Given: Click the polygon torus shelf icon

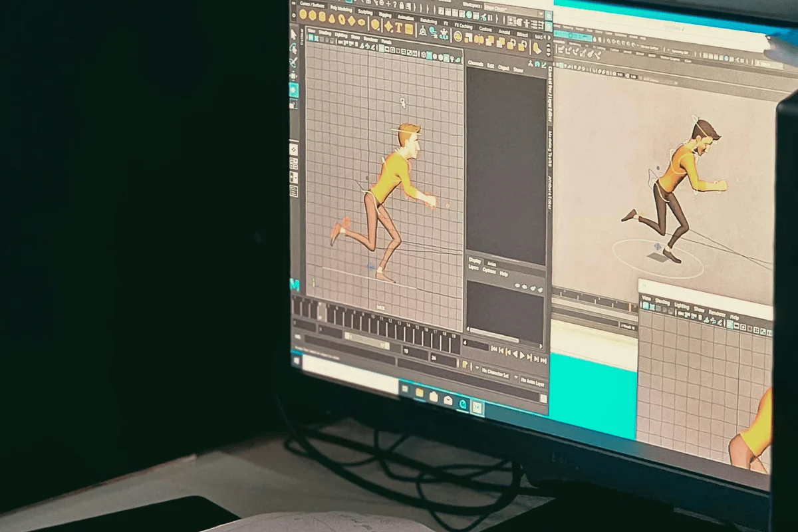Looking at the screenshot, I should pos(342,19).
